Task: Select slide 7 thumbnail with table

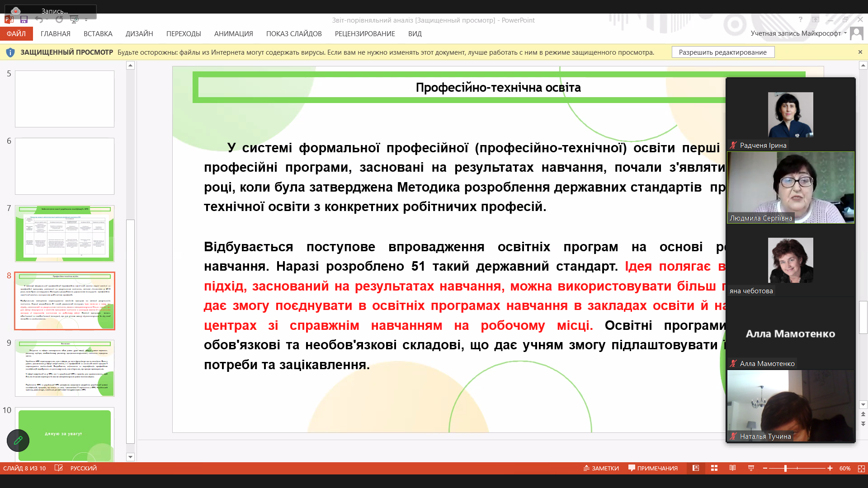Action: pyautogui.click(x=65, y=234)
